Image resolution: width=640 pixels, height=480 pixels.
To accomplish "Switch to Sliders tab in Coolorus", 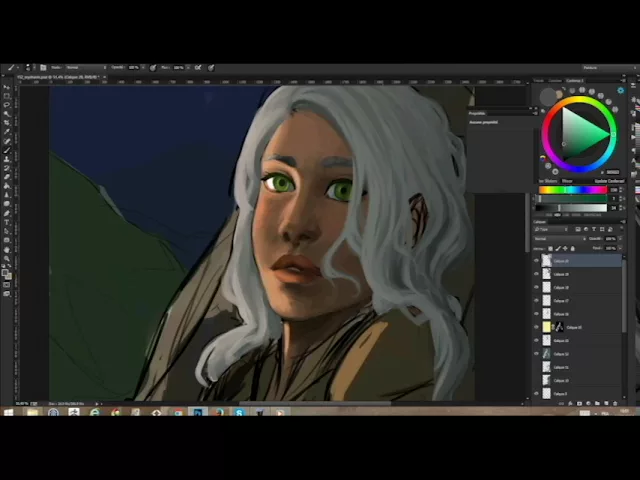I will (x=548, y=181).
